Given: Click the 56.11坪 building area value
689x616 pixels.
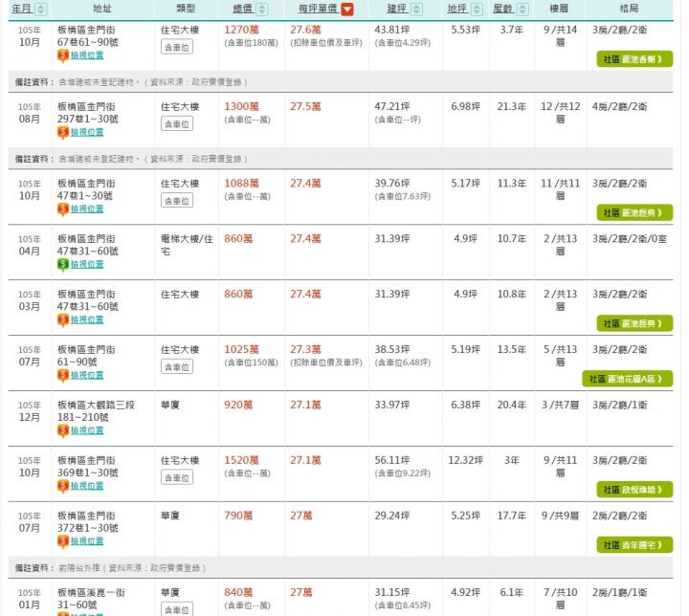Looking at the screenshot, I should tap(392, 460).
